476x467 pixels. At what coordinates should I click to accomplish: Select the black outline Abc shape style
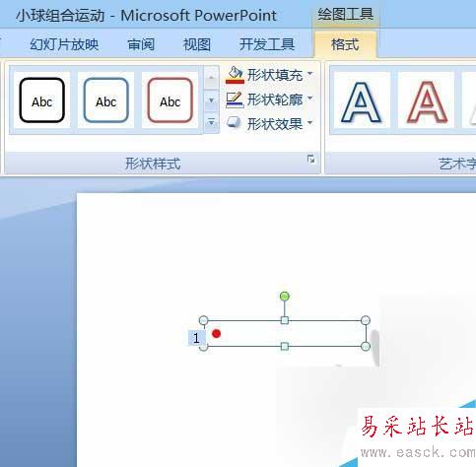coord(42,100)
